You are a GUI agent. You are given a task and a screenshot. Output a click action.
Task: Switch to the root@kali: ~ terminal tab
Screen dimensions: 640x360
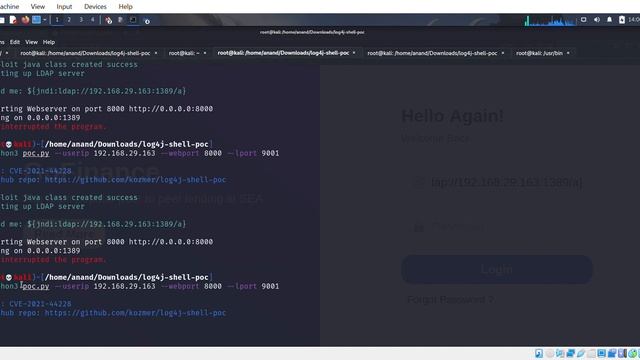pyautogui.click(x=184, y=53)
